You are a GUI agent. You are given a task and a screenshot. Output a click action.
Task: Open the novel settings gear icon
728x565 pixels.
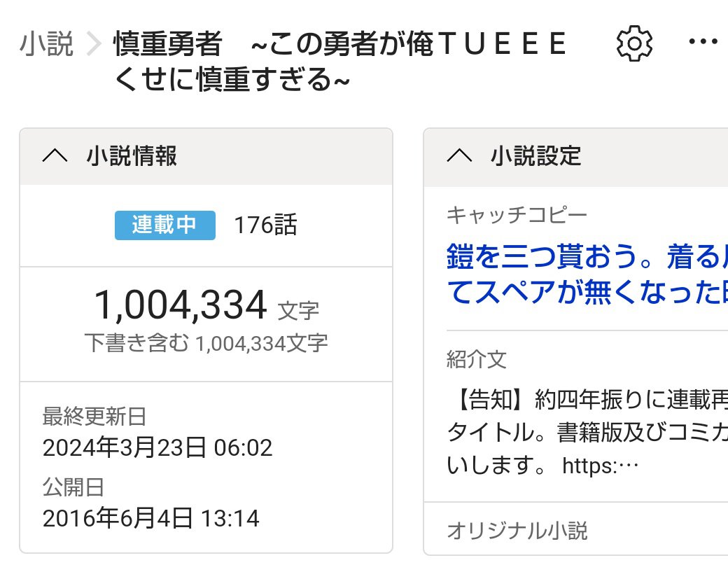[634, 44]
